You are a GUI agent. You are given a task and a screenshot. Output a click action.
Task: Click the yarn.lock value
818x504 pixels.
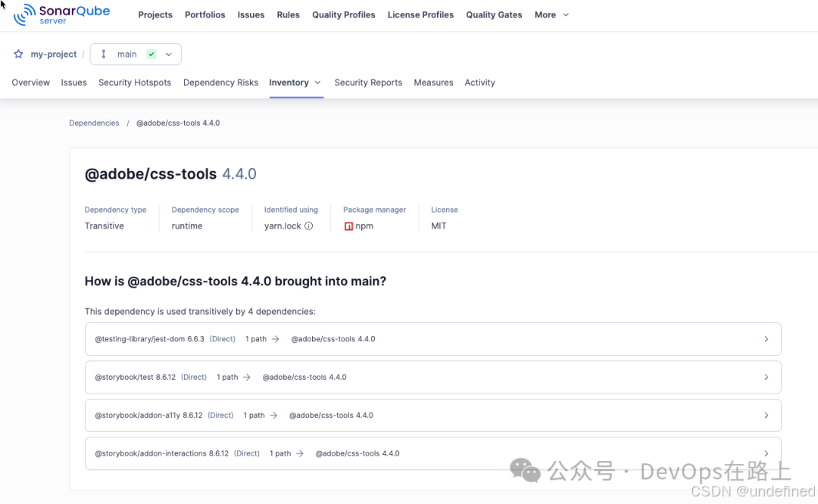click(x=283, y=226)
